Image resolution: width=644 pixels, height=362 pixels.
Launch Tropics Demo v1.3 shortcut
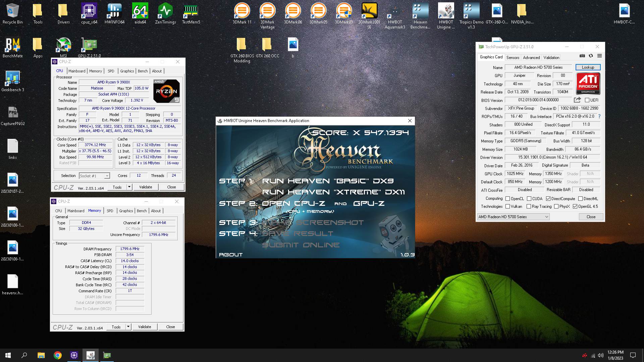[471, 16]
